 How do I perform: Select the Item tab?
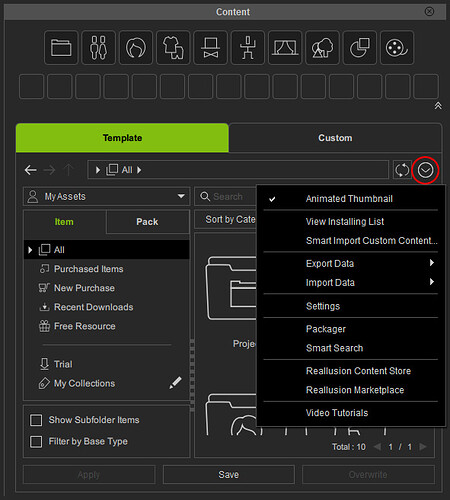(64, 222)
